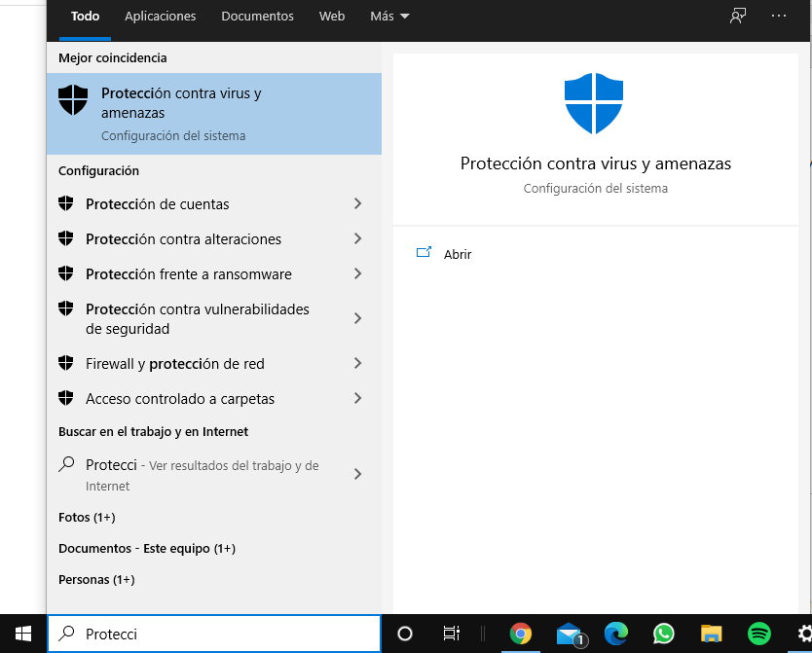The width and height of the screenshot is (812, 653).
Task: Expand the Protecci web results arrow
Action: coord(357,474)
